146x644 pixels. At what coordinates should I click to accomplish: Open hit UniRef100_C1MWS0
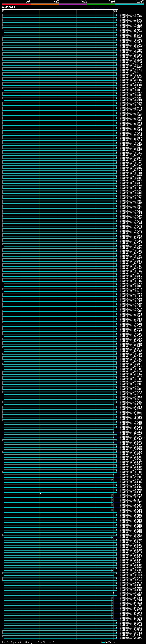(x=131, y=22)
